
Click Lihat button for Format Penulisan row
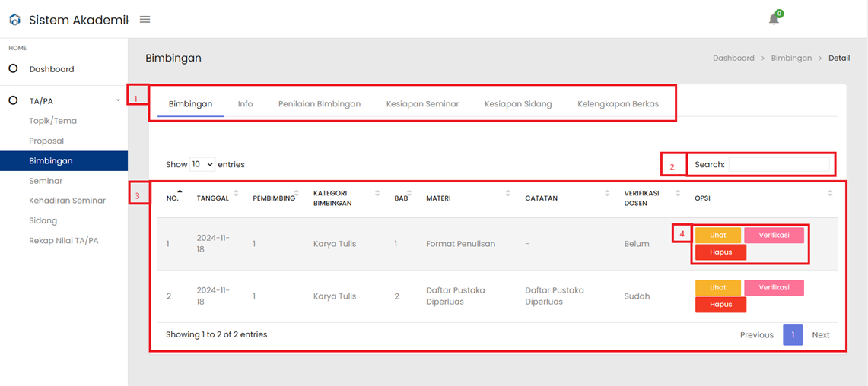click(x=718, y=235)
